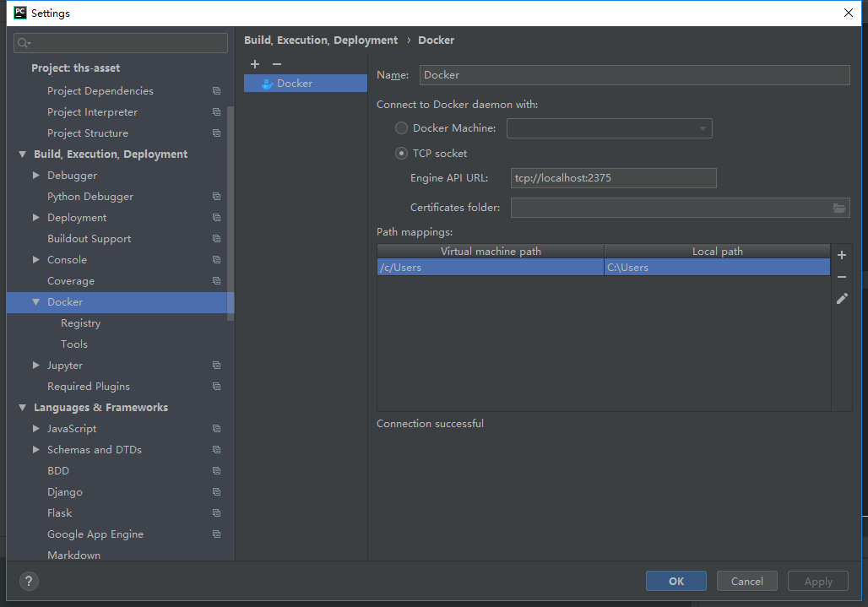Viewport: 868px width, 607px height.
Task: Remove the selected Docker configuration
Action: click(277, 64)
